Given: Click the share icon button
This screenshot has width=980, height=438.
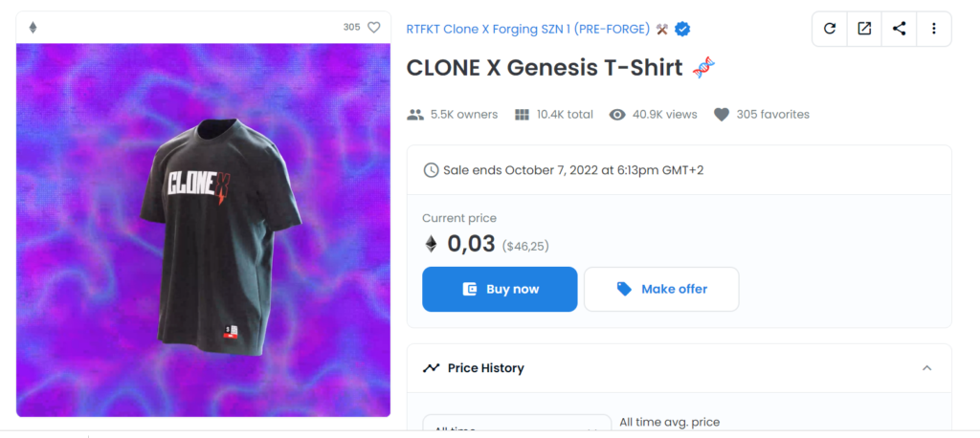Looking at the screenshot, I should (x=899, y=29).
